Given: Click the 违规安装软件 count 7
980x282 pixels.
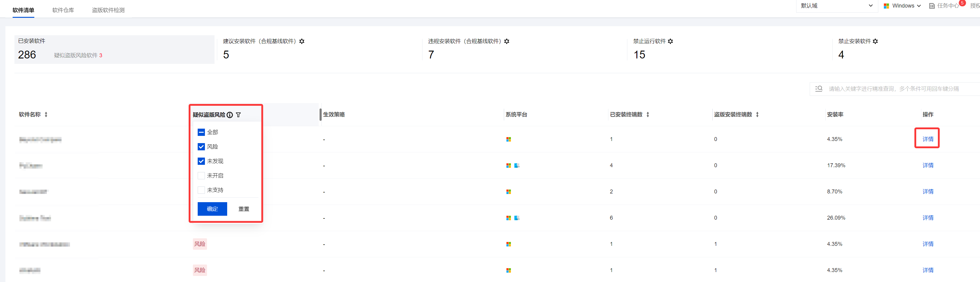Looking at the screenshot, I should tap(431, 55).
